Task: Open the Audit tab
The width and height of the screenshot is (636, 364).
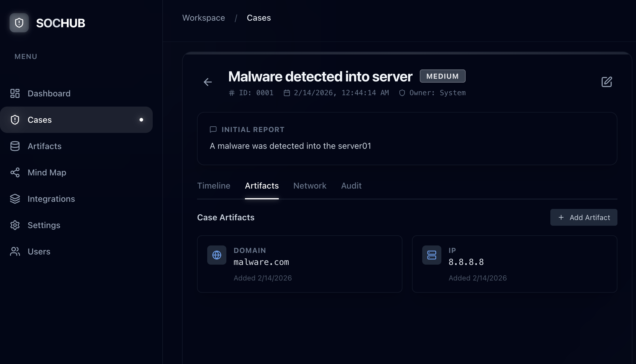Action: 351,186
